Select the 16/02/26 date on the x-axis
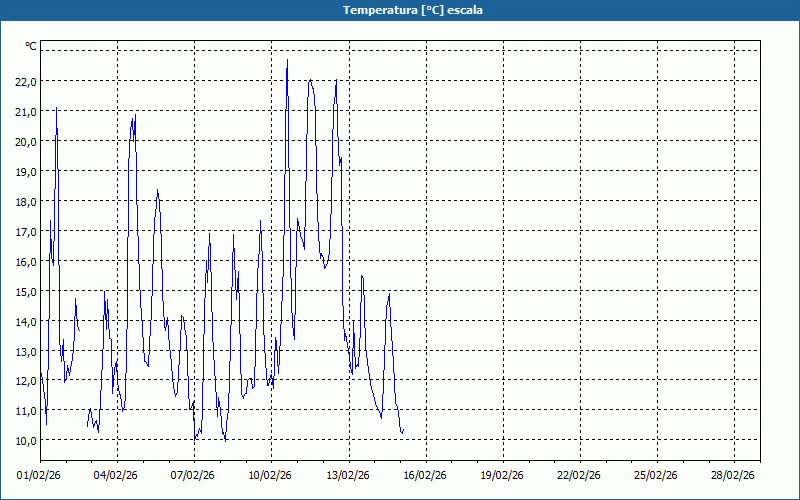 [425, 475]
